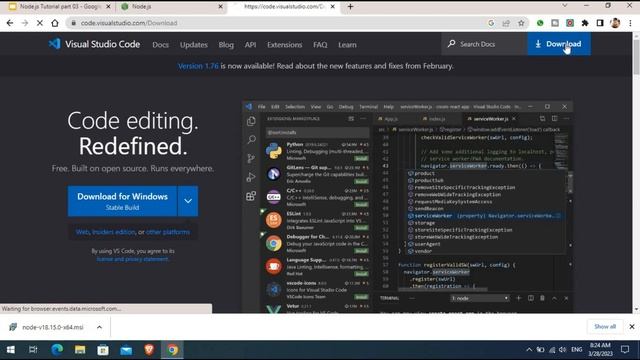The height and width of the screenshot is (360, 640).
Task: Click the browser forward arrow
Action: pos(25,23)
